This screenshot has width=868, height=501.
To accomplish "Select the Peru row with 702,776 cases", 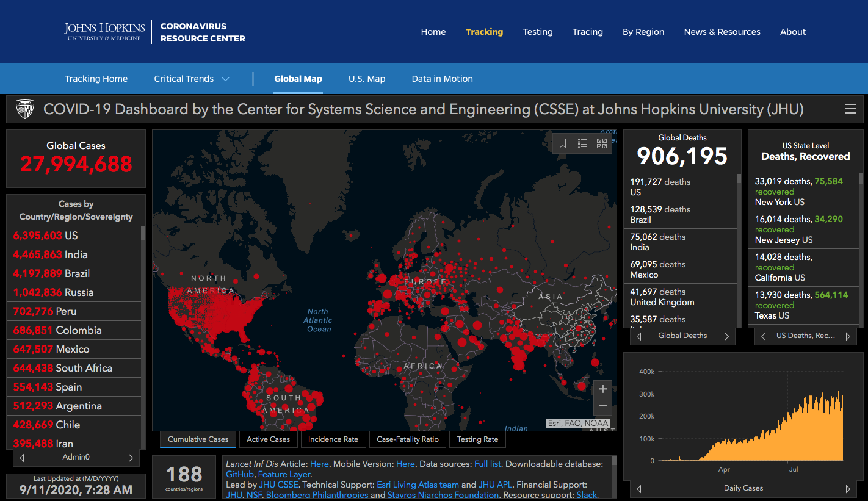I will click(73, 311).
